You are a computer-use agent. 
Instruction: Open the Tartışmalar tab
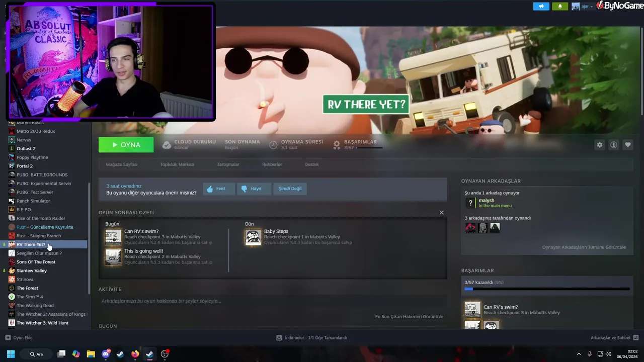pyautogui.click(x=228, y=164)
